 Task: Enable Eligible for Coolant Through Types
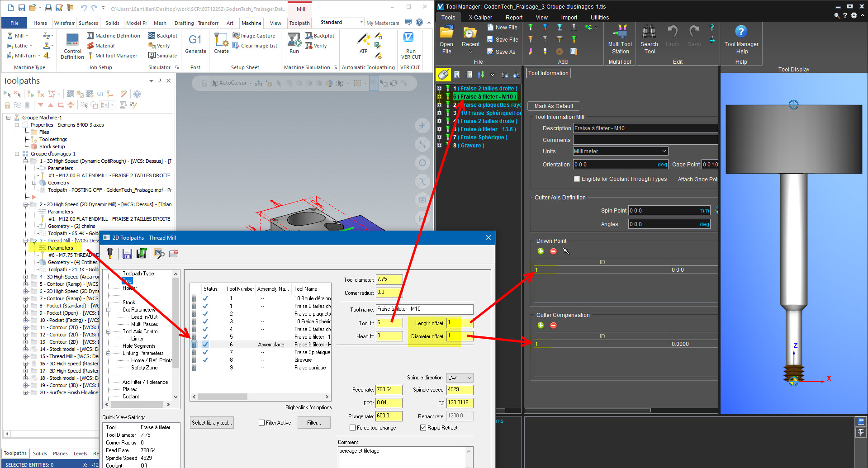[577, 179]
